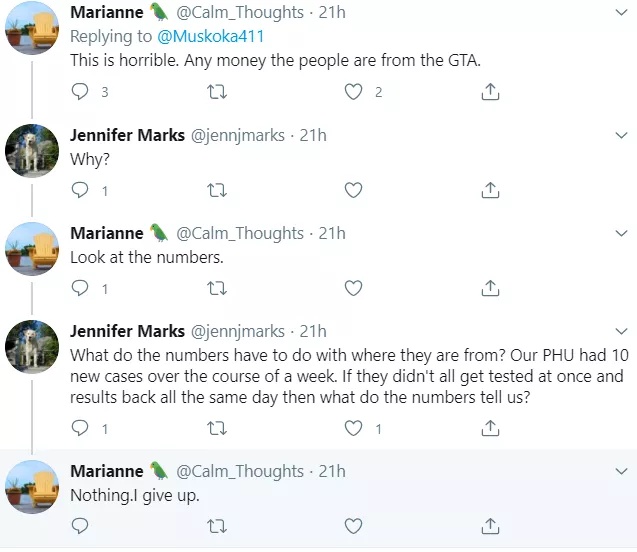
Task: Click Marianne's chair avatar on first tweet
Action: [29, 30]
